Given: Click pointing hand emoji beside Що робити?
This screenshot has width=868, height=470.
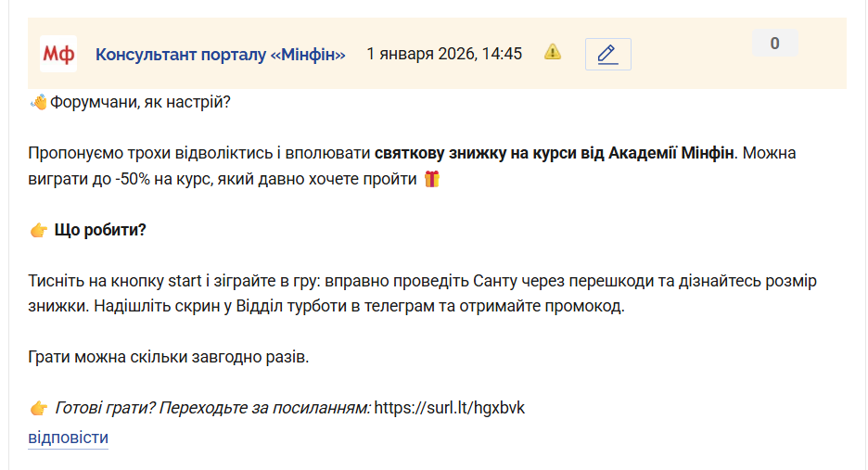Looking at the screenshot, I should pos(38,230).
